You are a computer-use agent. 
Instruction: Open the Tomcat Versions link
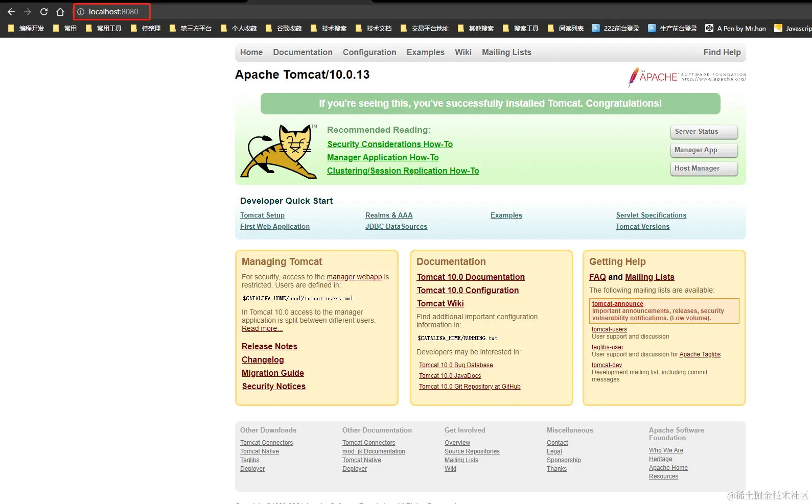pos(642,227)
